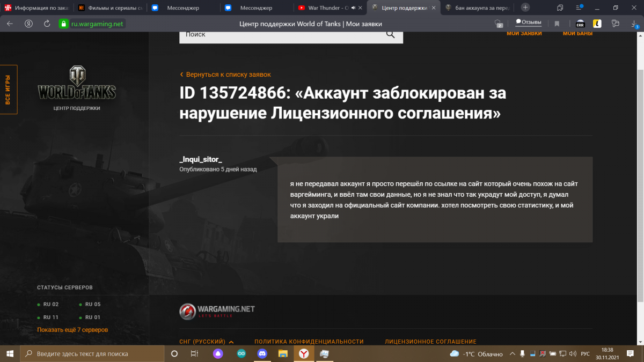Switch to бан аккаунта за передачу tab
The width and height of the screenshot is (644, 362).
(478, 8)
